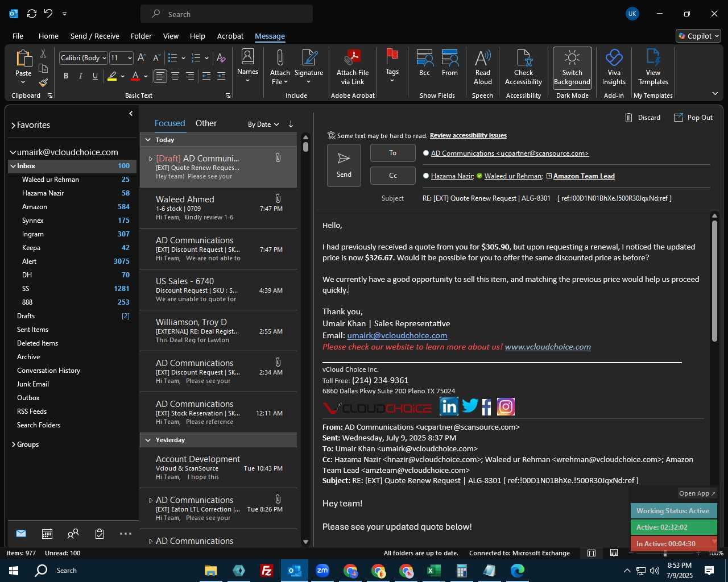The width and height of the screenshot is (728, 582).
Task: Click the To recipients button
Action: [393, 153]
